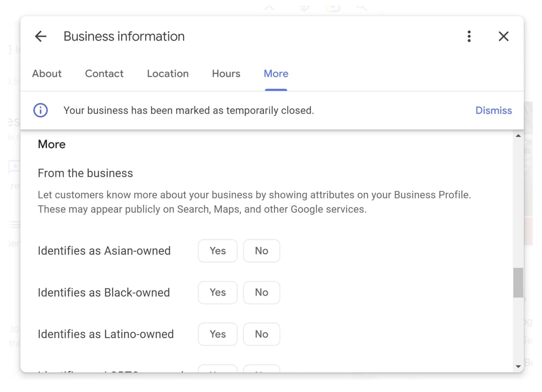The image size is (542, 392).
Task: Choose Yes for Identifies as Asian-owned
Action: [217, 251]
